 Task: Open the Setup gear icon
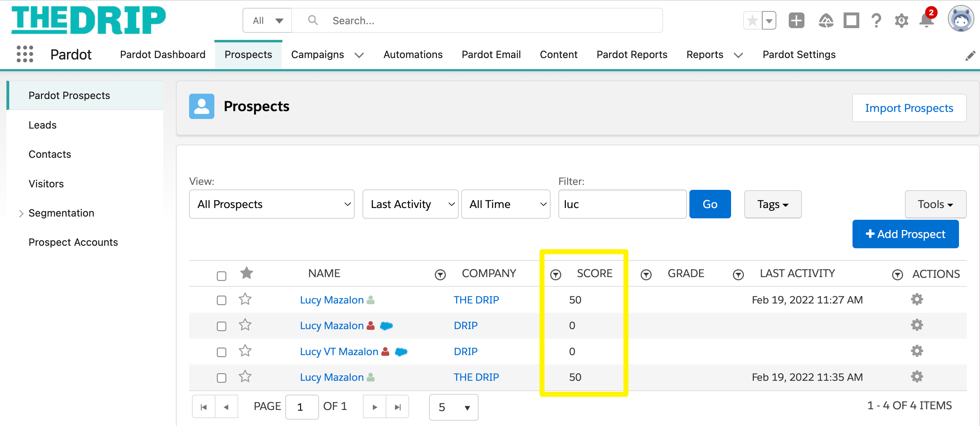pyautogui.click(x=901, y=21)
